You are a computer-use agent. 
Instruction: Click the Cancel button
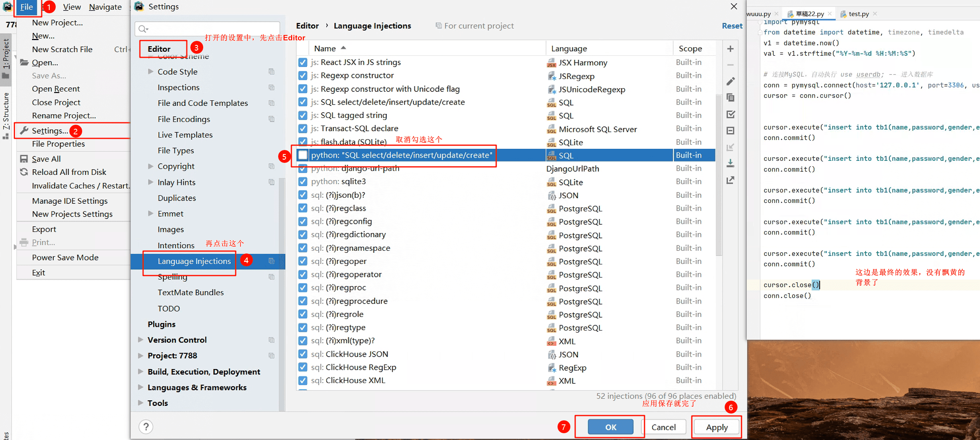coord(663,427)
